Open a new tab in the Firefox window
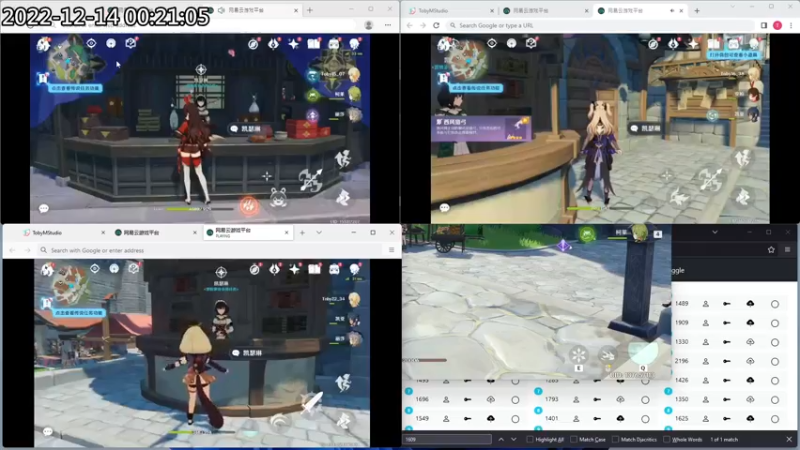The height and width of the screenshot is (450, 800). point(303,233)
